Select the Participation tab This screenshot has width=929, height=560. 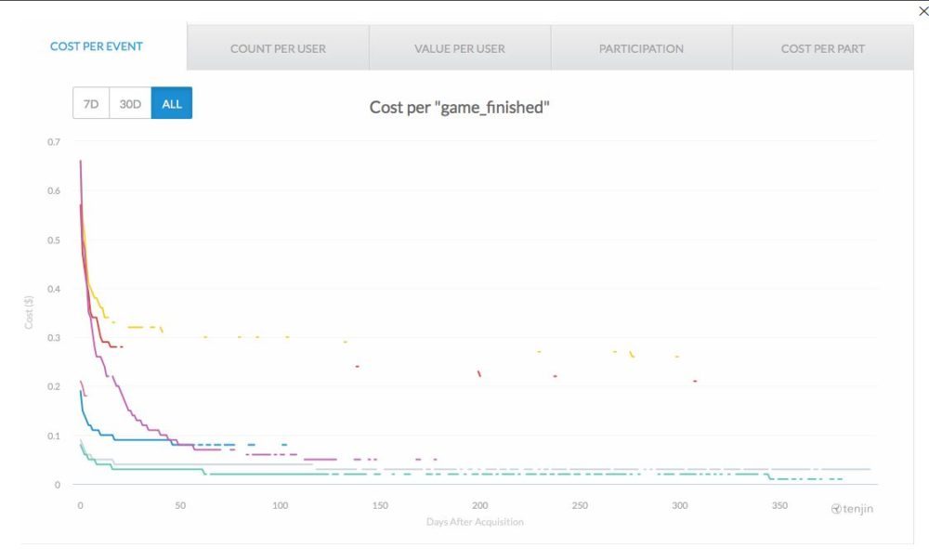[x=641, y=48]
